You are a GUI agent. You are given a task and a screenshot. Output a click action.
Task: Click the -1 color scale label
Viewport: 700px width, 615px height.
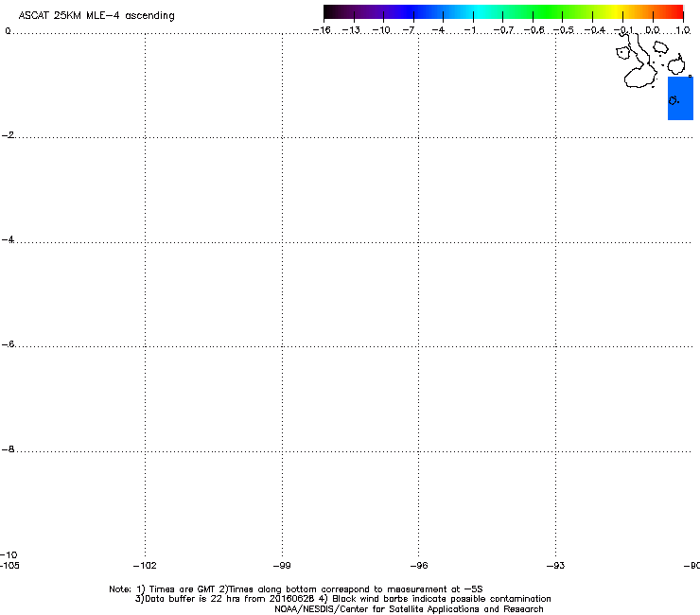pos(469,30)
